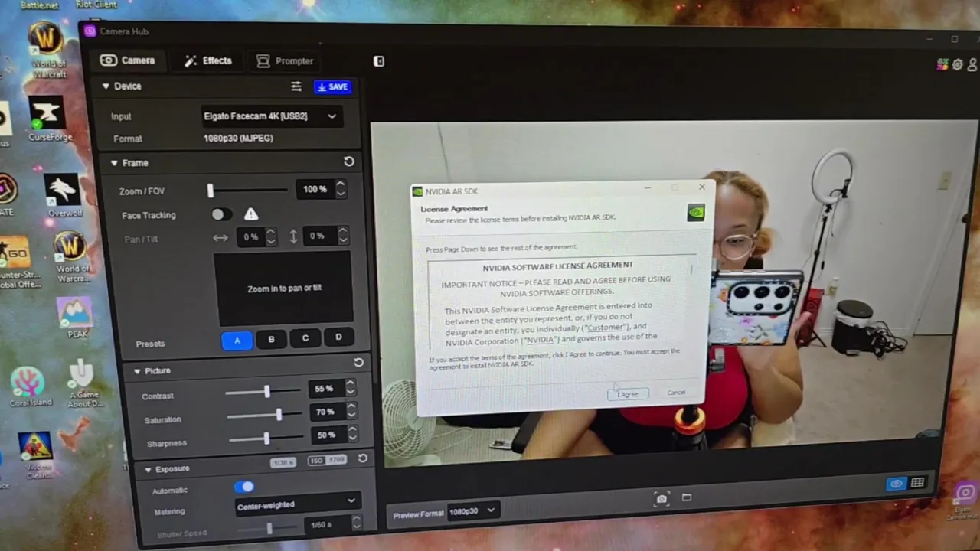
Task: Toggle Face Tracking switch
Action: pyautogui.click(x=220, y=215)
